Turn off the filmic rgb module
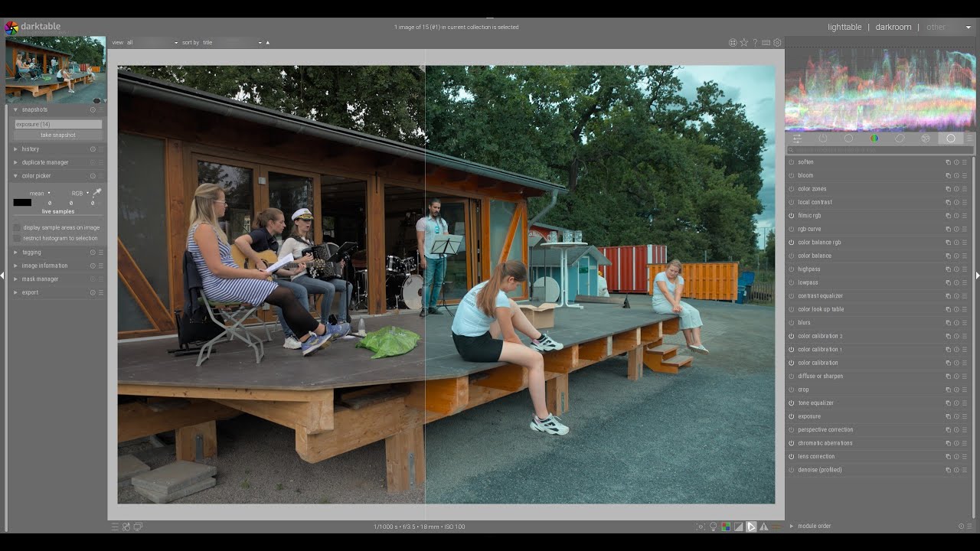 point(792,216)
